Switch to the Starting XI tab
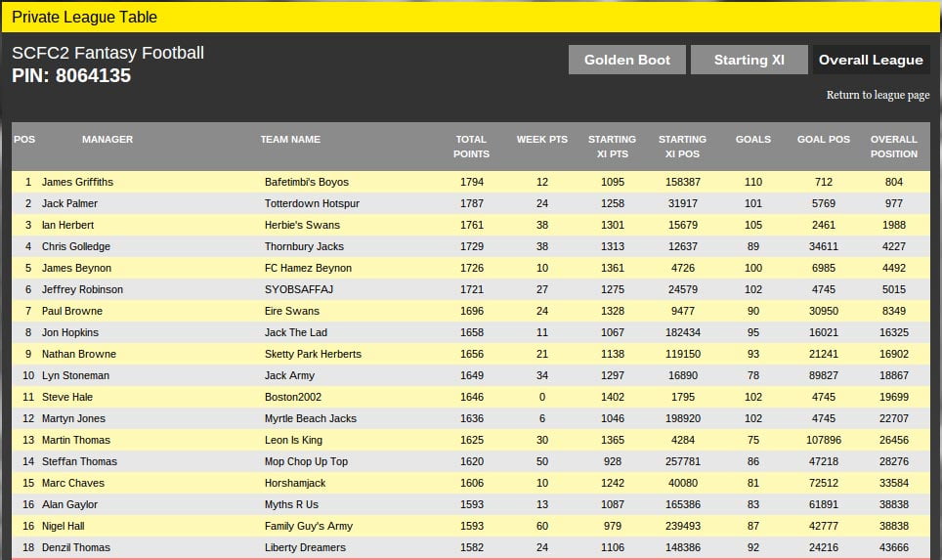Image resolution: width=942 pixels, height=560 pixels. click(x=749, y=60)
